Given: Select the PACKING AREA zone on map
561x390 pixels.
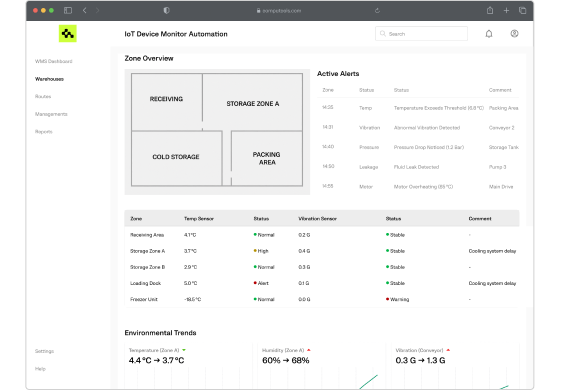Looking at the screenshot, I should tap(267, 158).
